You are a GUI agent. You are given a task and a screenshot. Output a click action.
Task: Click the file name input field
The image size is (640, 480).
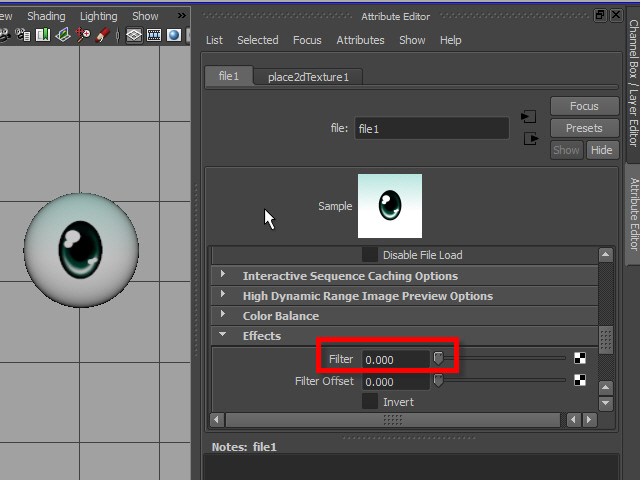click(432, 129)
